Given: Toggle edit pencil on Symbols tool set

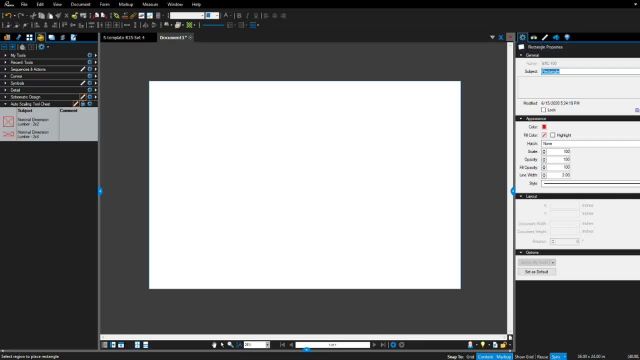Looking at the screenshot, I should [82, 83].
